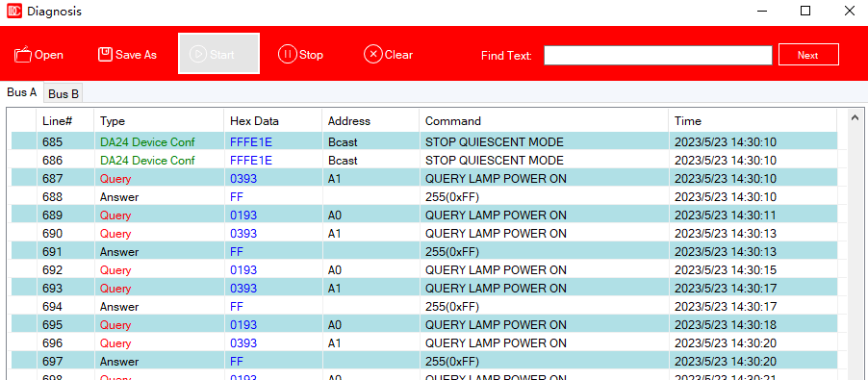Select line 688 Answer row
Viewport: 868px width, 380px height.
point(424,197)
